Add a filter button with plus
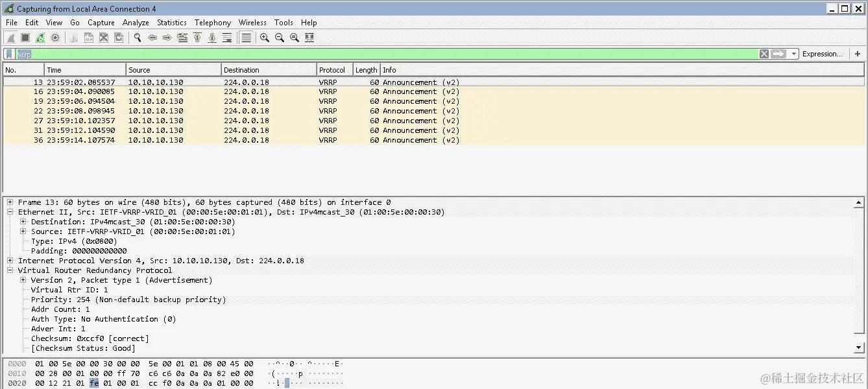The image size is (868, 389). [x=857, y=54]
